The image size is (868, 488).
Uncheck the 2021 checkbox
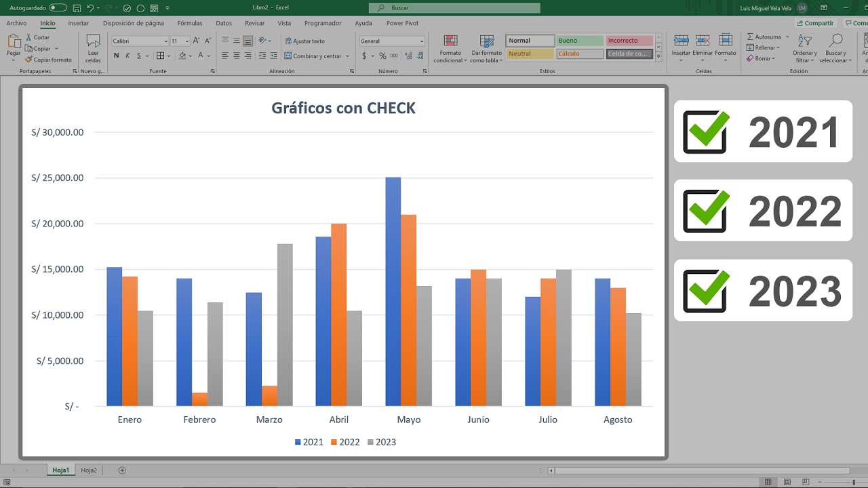(x=706, y=131)
